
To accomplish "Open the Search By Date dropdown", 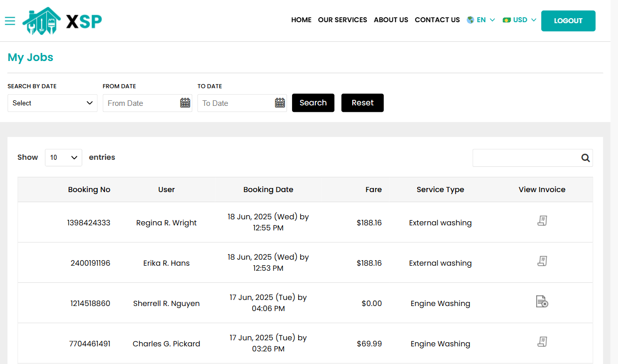I will (52, 103).
